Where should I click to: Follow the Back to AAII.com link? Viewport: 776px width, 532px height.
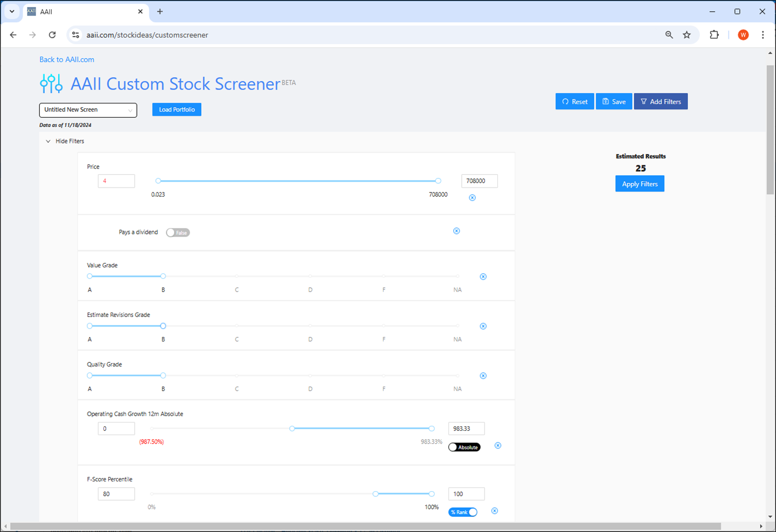click(67, 59)
